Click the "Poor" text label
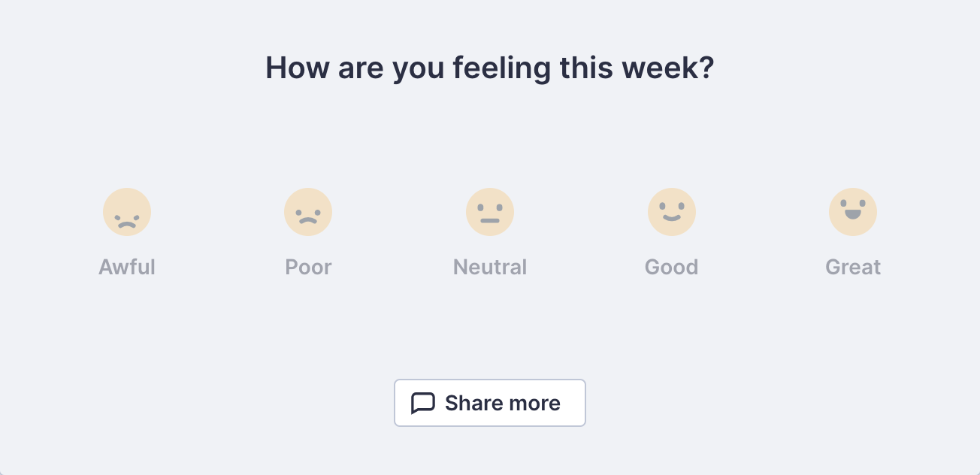 [x=308, y=267]
